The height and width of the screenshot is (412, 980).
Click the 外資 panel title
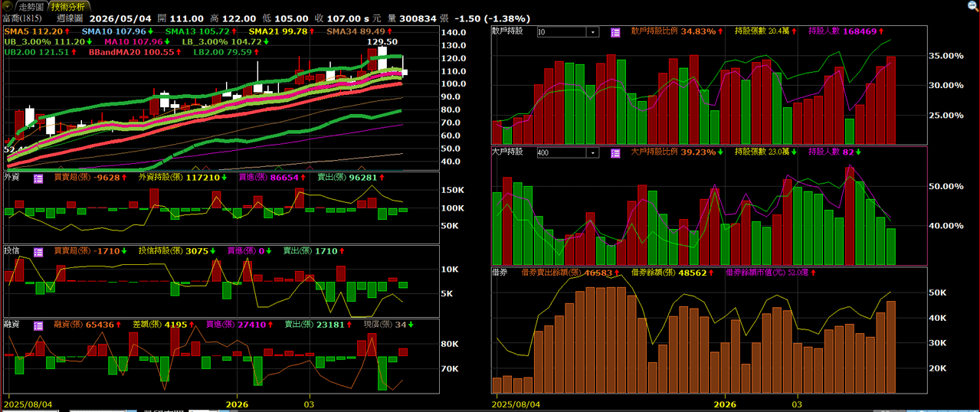point(12,177)
